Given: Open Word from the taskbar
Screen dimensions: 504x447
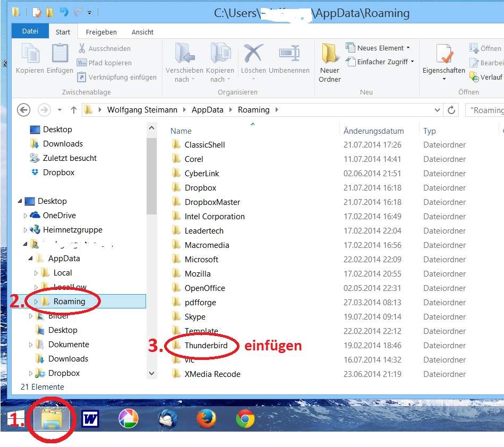Looking at the screenshot, I should pos(90,419).
